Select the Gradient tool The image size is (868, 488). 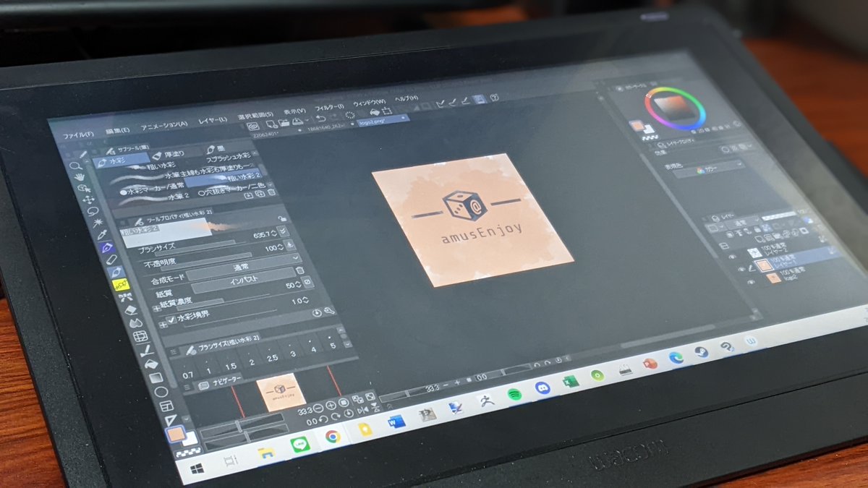tap(156, 377)
